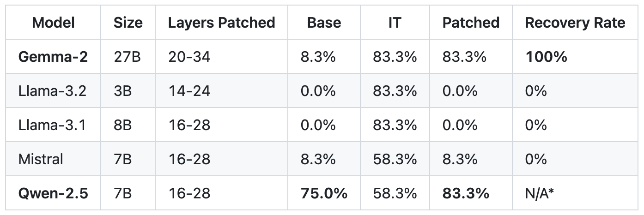Click the Size column header
Viewport: 644px width, 215px height.
coord(128,23)
